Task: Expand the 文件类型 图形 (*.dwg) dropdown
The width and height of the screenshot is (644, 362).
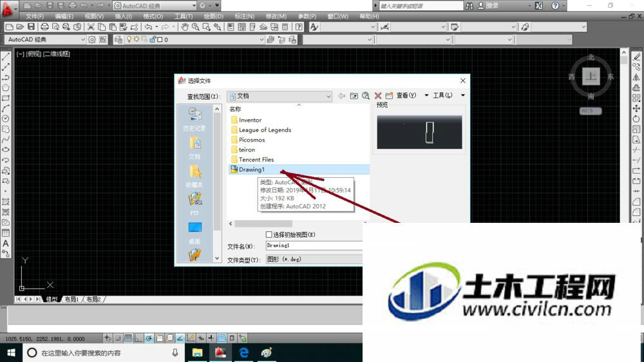Action: 314,260
